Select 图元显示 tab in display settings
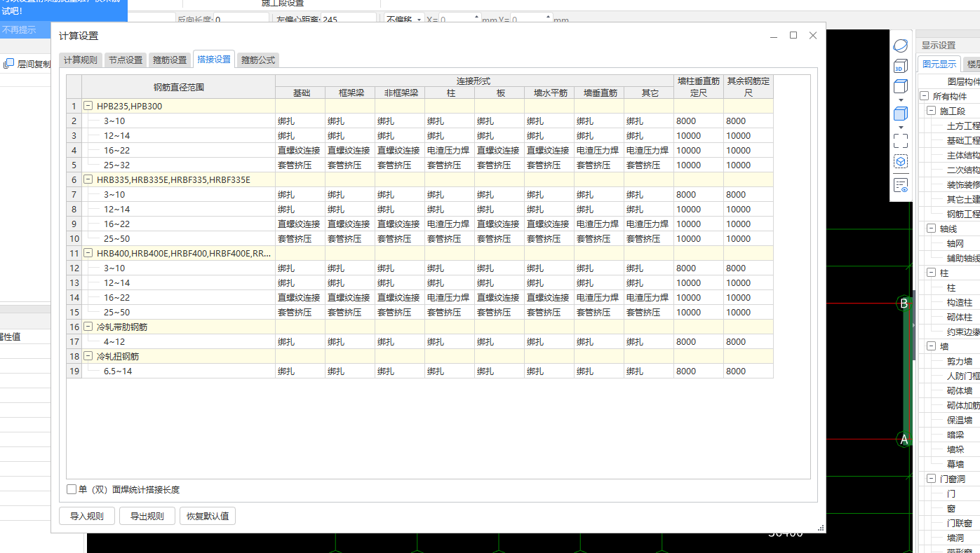980x553 pixels. (x=939, y=64)
